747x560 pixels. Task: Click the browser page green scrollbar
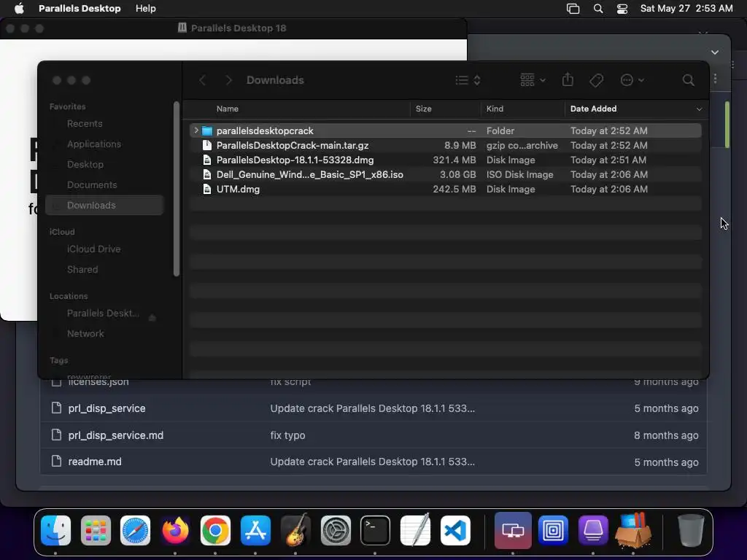coord(727,125)
